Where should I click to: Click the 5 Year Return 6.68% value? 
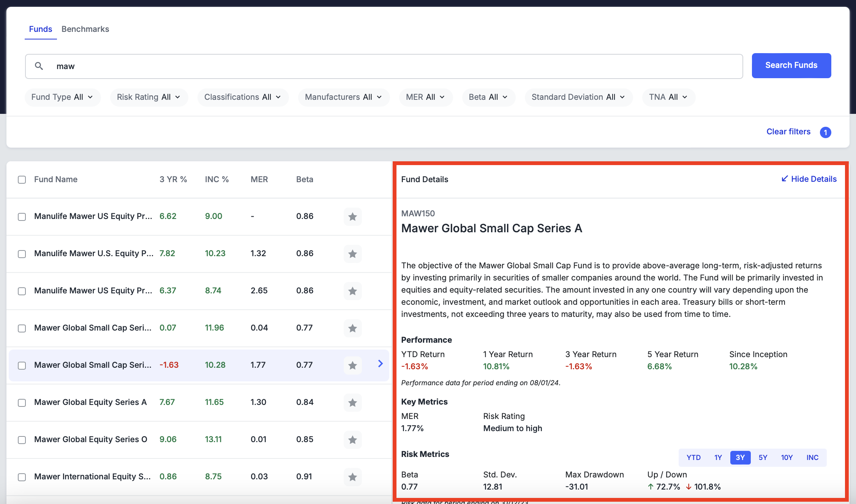(x=659, y=367)
